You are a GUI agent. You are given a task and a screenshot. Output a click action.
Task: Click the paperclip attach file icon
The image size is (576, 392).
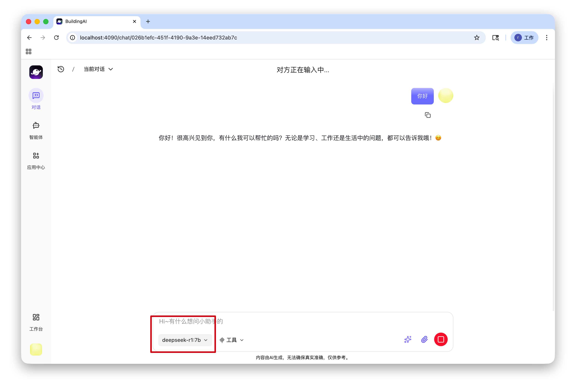coord(424,339)
